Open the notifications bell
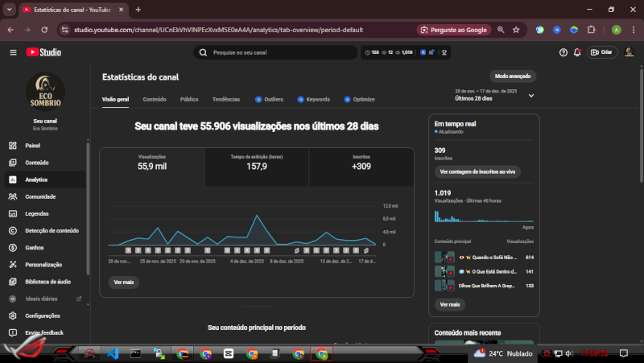Screen dimensions: 644x363 [x=577, y=52]
